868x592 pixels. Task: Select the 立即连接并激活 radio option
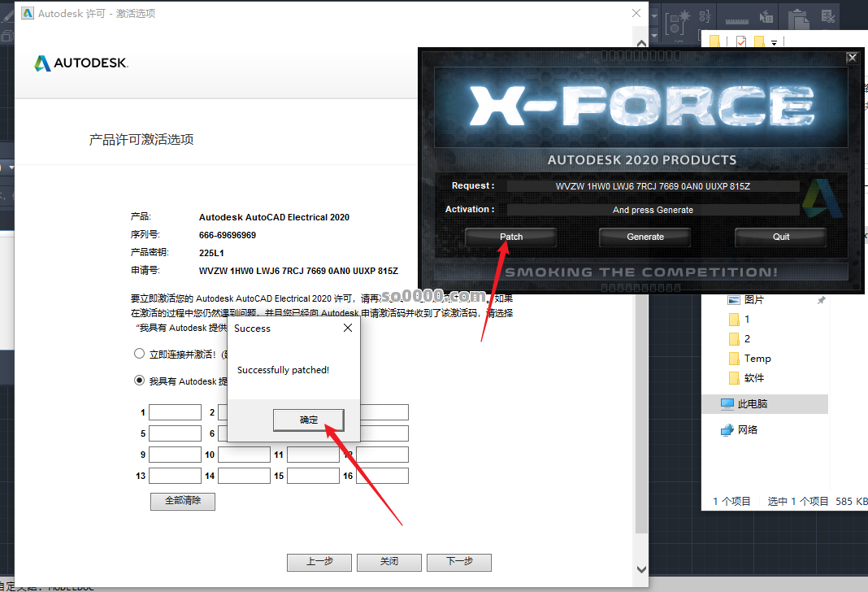[x=140, y=353]
